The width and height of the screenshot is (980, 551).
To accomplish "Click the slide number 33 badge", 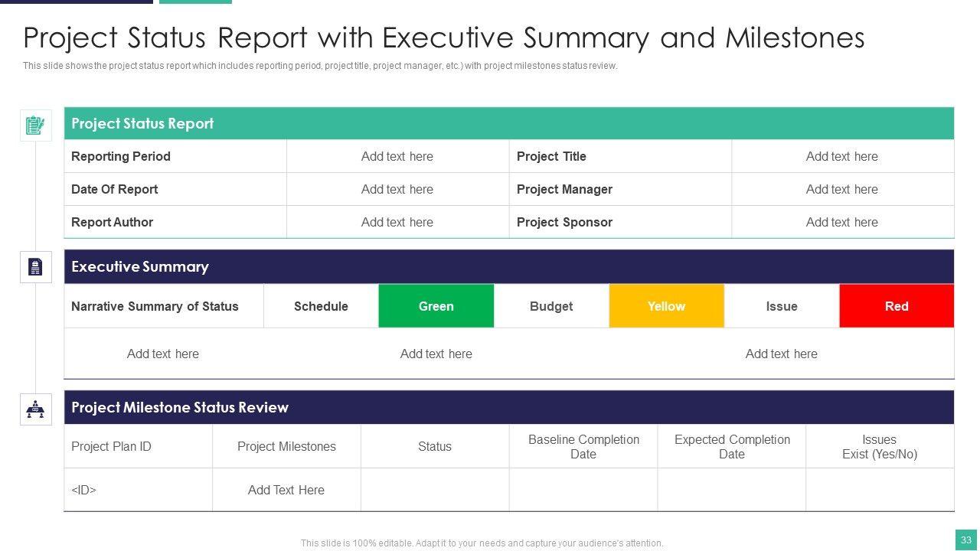I will (x=966, y=540).
